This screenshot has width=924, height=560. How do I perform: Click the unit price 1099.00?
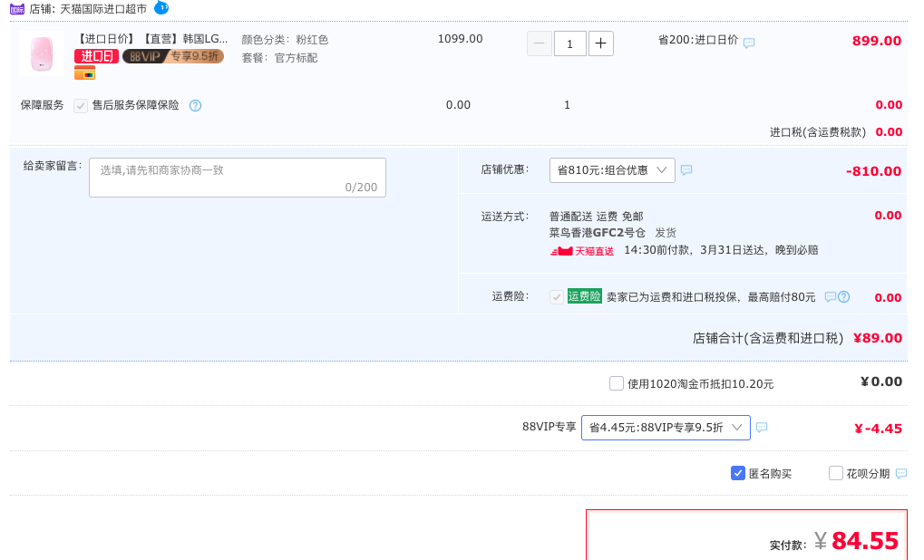(461, 39)
